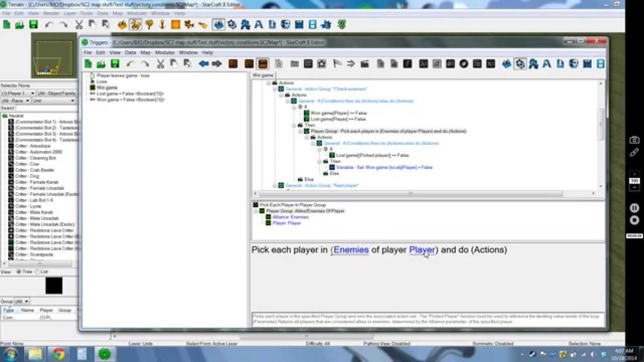Click blue Back arrow in Triggers toolbar
The image size is (644, 362).
[203, 64]
